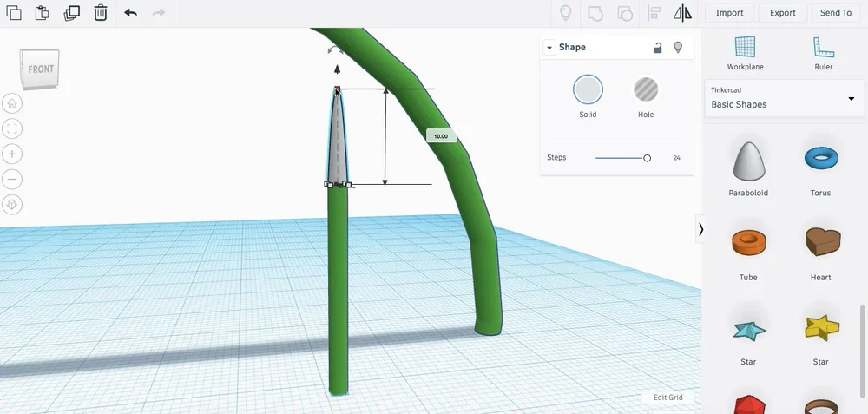
Task: Click the black cone lift arrow handle
Action: 337,69
